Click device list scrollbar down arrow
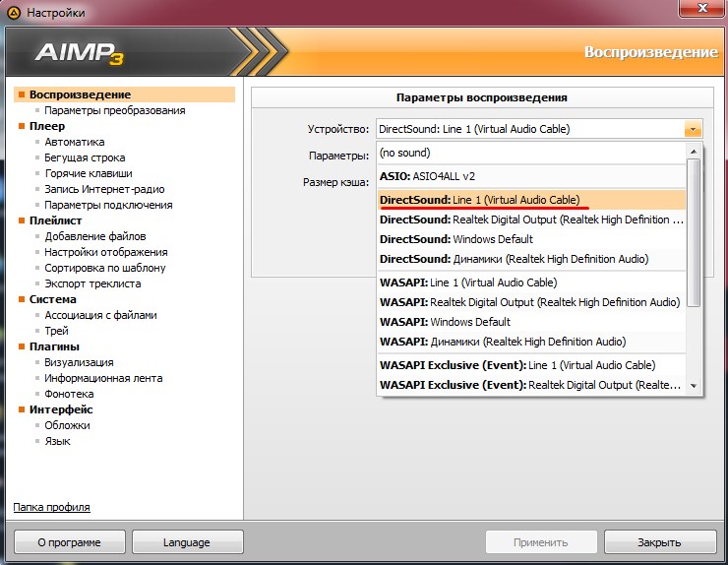This screenshot has height=565, width=728. (694, 386)
